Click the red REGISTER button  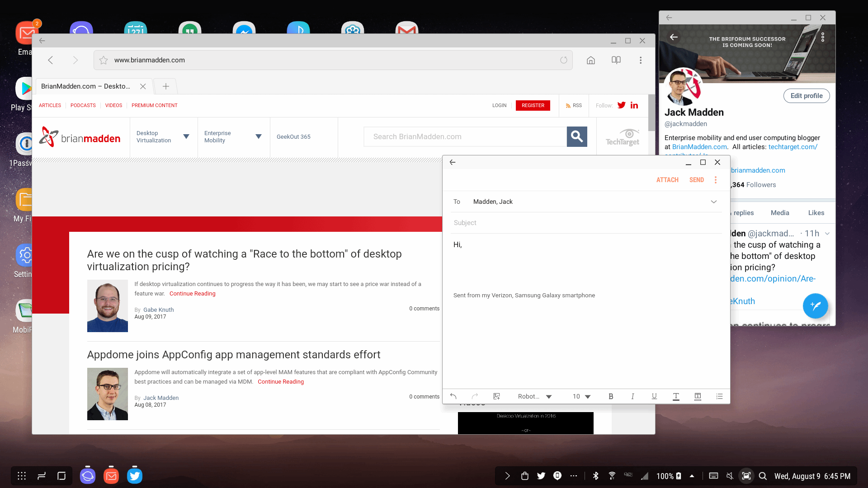[533, 105]
